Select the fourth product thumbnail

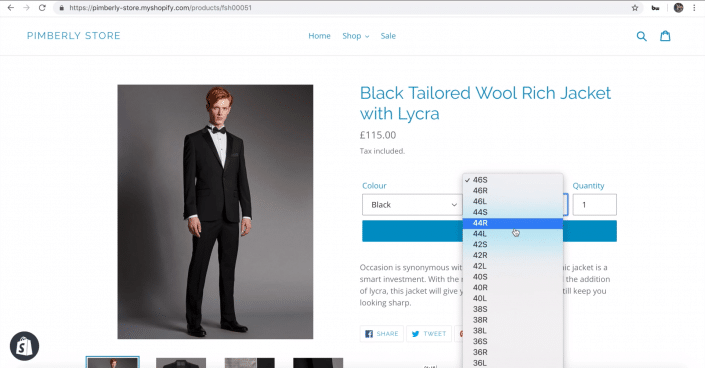pos(318,363)
